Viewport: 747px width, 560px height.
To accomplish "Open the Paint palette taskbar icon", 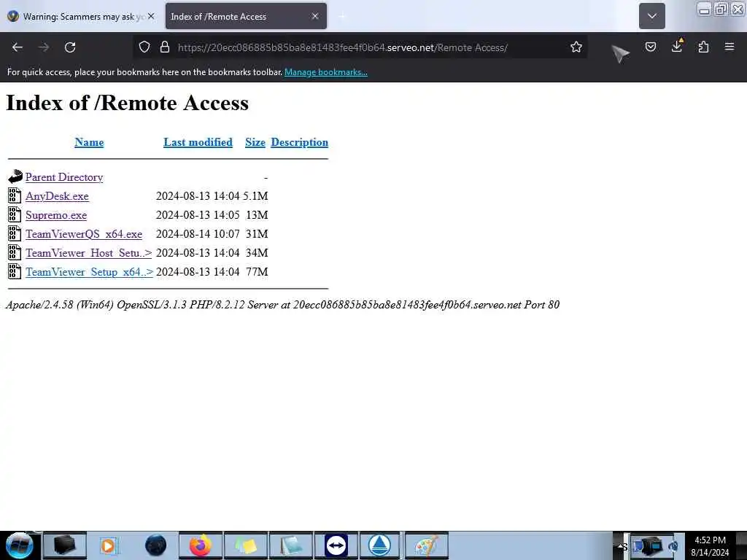I will [425, 545].
